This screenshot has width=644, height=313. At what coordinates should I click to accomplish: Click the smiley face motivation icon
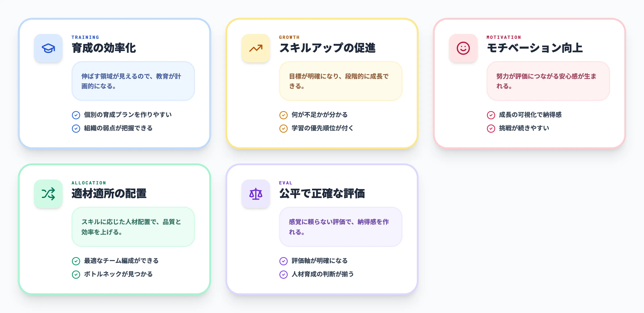[x=463, y=48]
